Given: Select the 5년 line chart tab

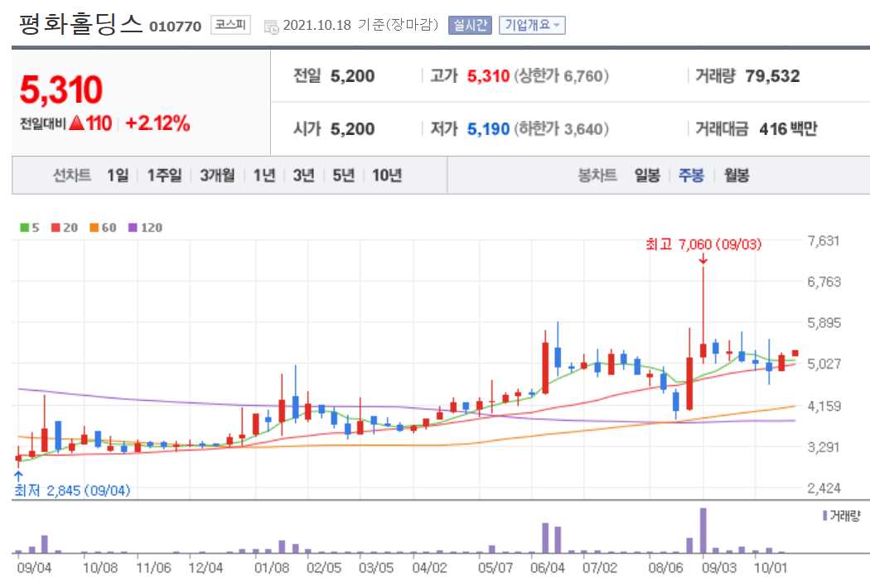Looking at the screenshot, I should point(344,176).
